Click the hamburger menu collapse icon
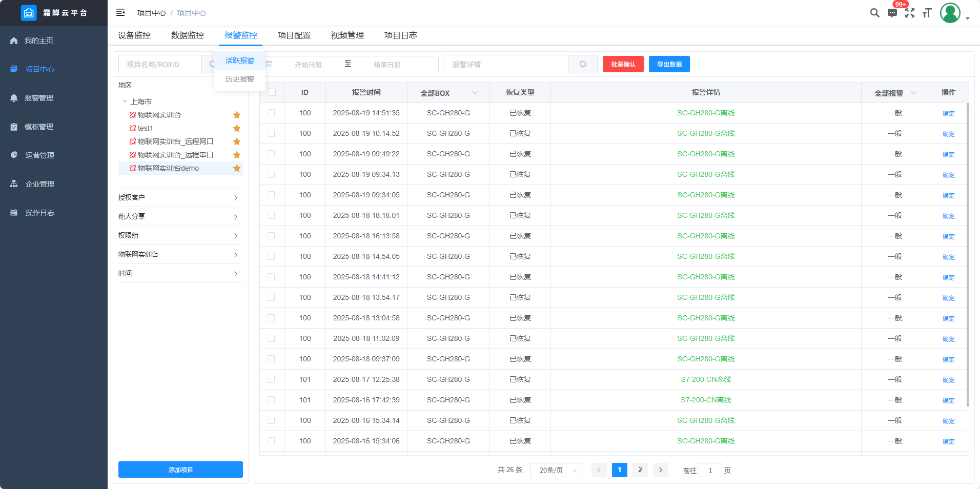The height and width of the screenshot is (489, 980). [120, 12]
